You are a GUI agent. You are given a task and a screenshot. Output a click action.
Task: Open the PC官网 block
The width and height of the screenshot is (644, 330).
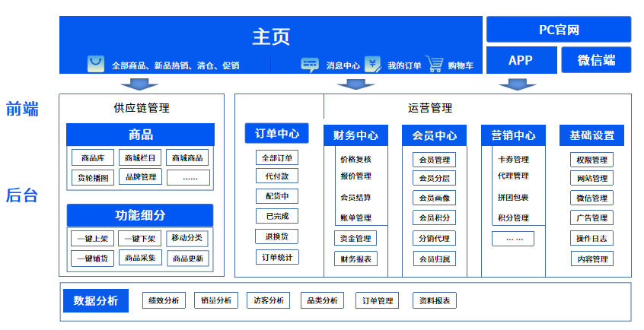coord(559,30)
